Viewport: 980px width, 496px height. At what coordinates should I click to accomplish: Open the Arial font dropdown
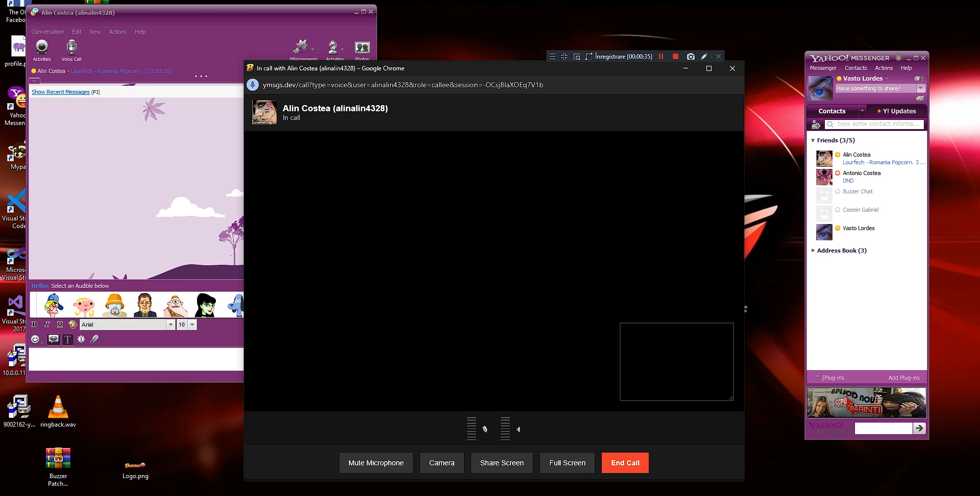tap(170, 325)
